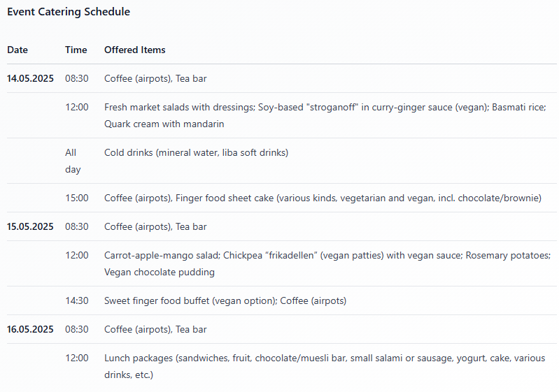Click the 15:00 time cell
559x392 pixels.
[x=77, y=198]
